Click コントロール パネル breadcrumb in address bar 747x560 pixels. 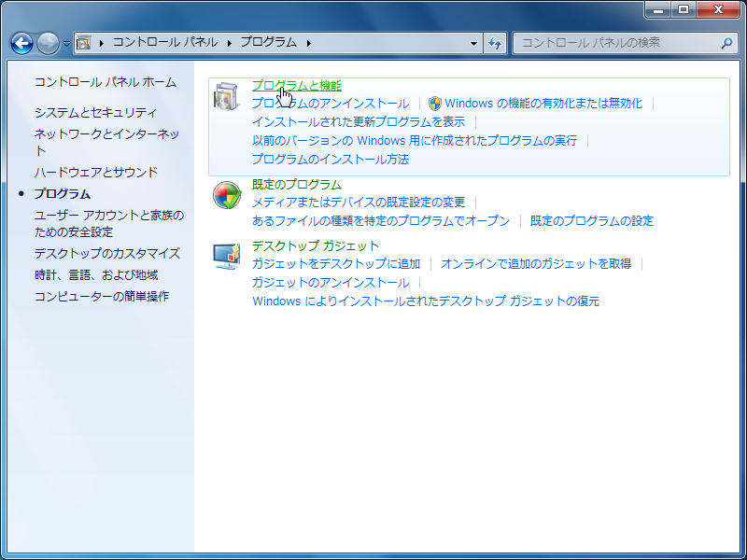(x=165, y=42)
